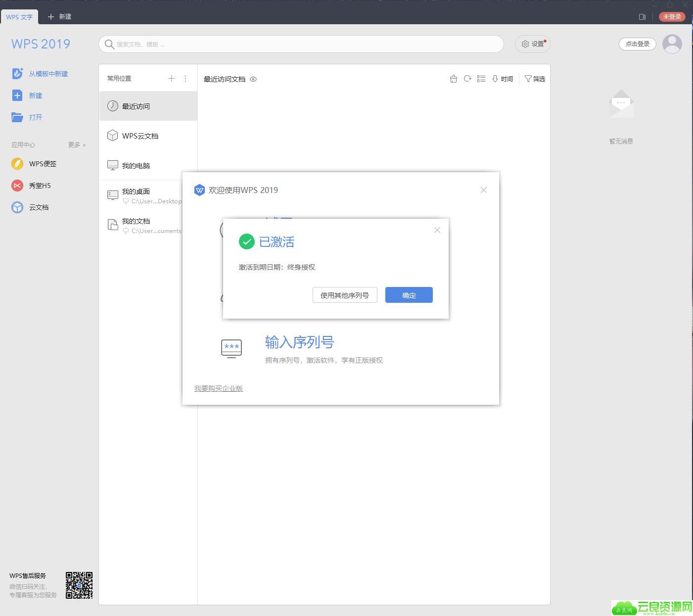The height and width of the screenshot is (616, 693).
Task: Toggle the 最近访问文档 eye visibility icon
Action: point(253,79)
